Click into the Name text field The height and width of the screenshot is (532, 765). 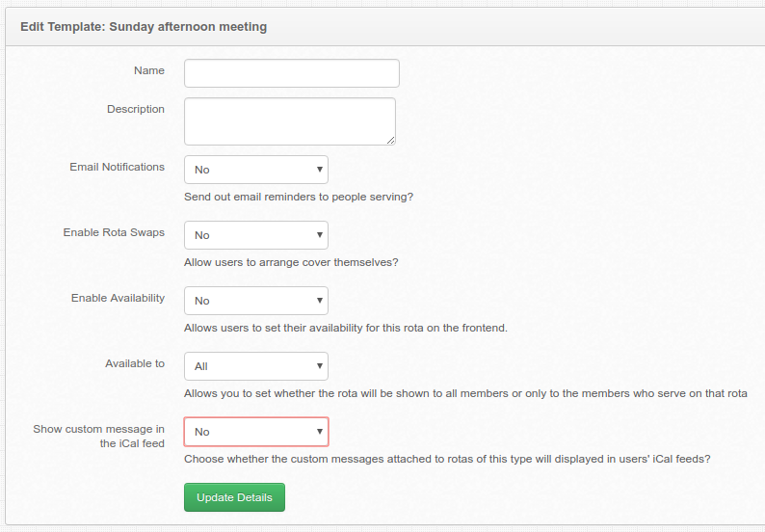pos(292,73)
